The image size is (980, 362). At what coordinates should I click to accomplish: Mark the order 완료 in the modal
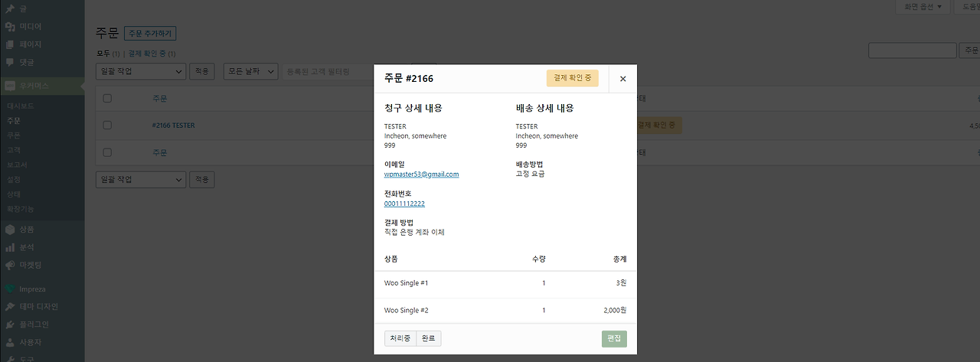429,338
